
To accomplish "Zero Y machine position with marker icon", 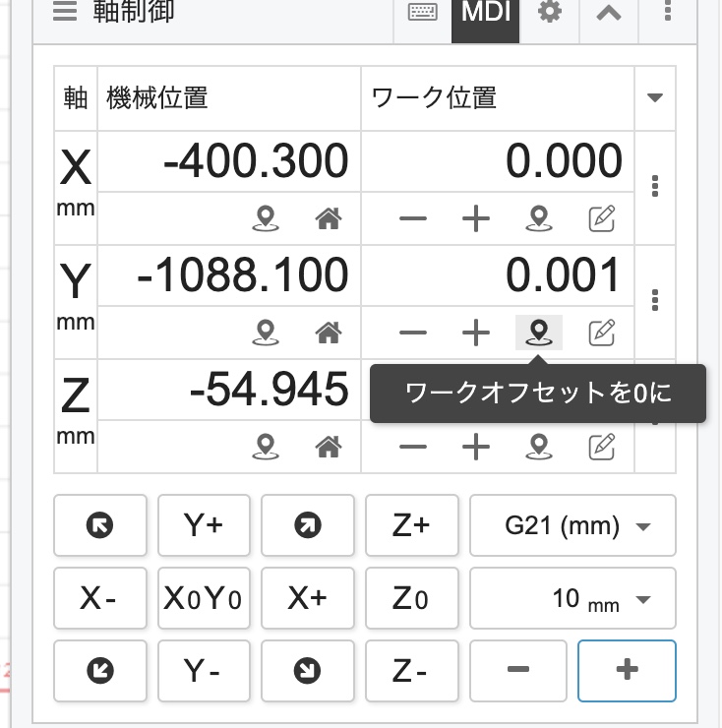I will (x=266, y=333).
